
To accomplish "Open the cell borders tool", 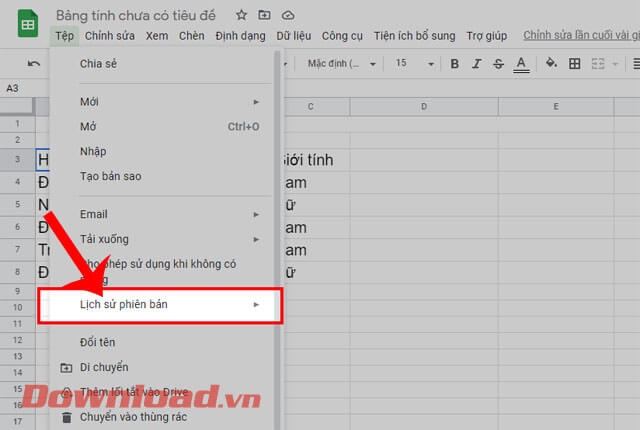I will coord(574,64).
